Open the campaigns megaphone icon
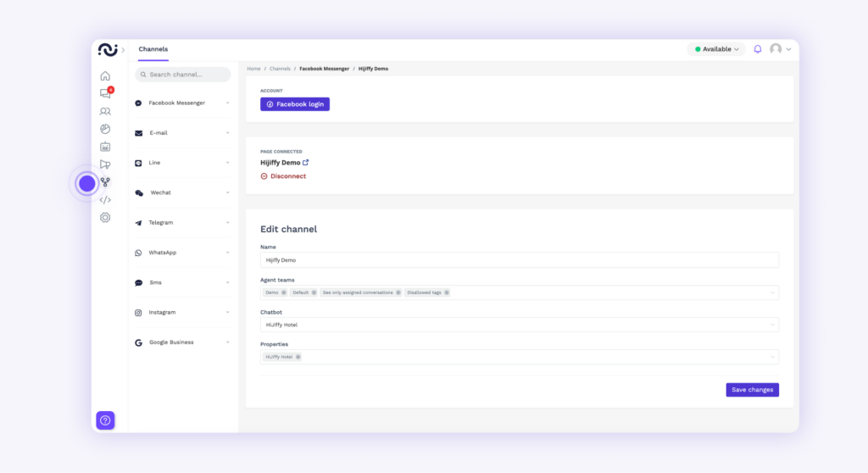868x473 pixels. pos(105,164)
